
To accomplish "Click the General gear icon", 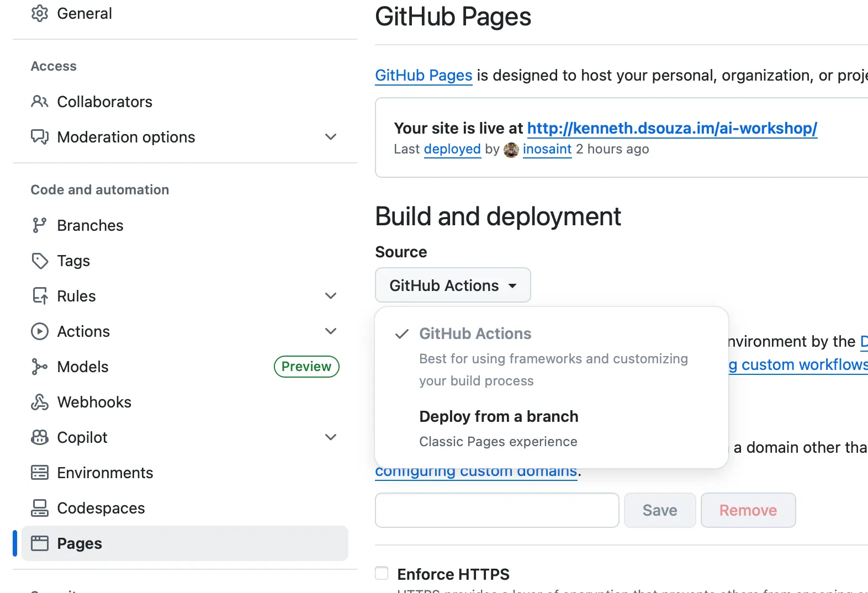I will (40, 13).
